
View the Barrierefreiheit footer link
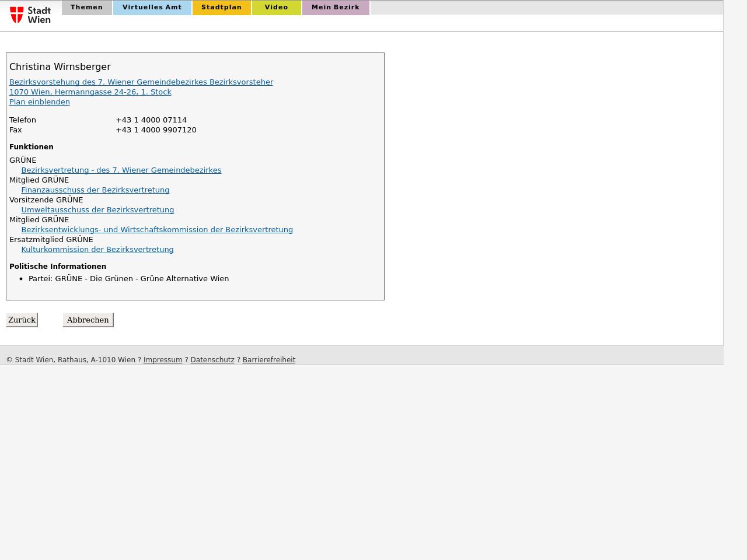point(268,360)
